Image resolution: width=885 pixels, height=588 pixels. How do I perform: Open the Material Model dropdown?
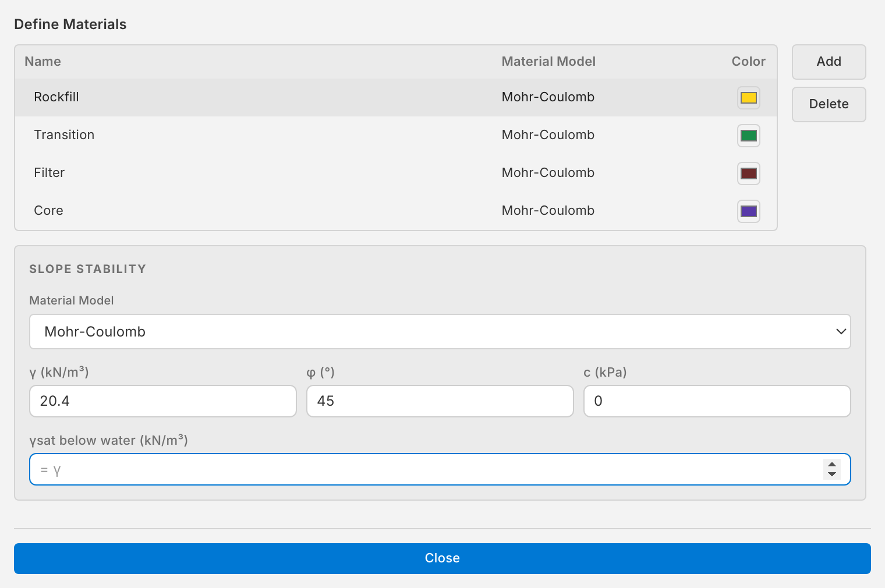pyautogui.click(x=440, y=332)
